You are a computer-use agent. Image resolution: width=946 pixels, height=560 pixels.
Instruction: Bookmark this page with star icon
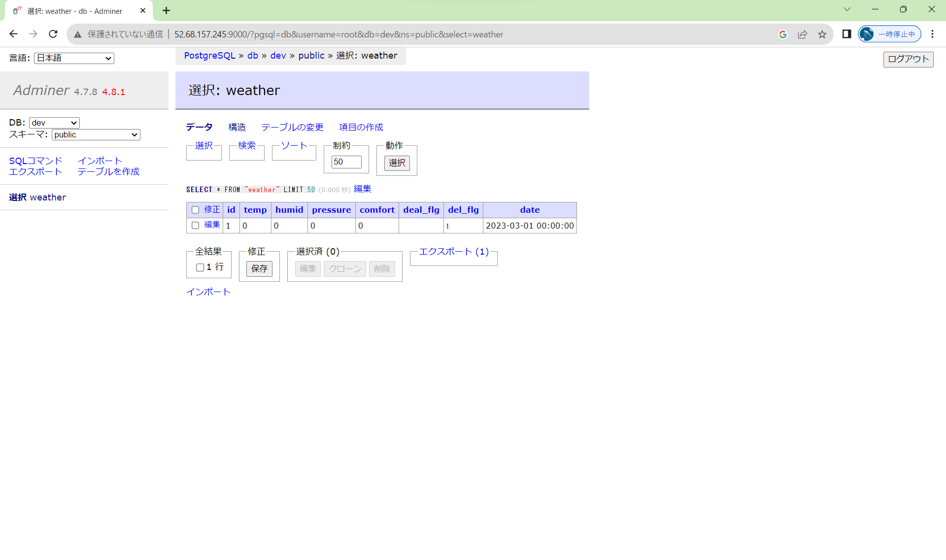click(822, 34)
